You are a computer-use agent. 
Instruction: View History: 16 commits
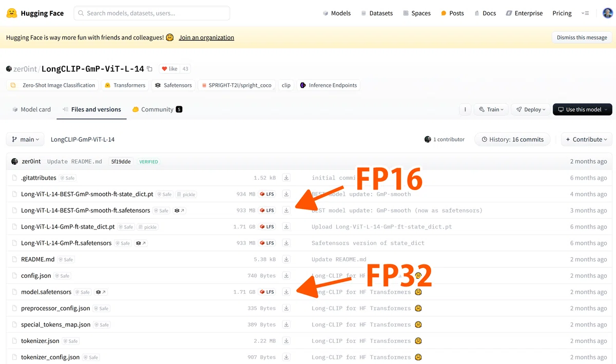pyautogui.click(x=512, y=139)
